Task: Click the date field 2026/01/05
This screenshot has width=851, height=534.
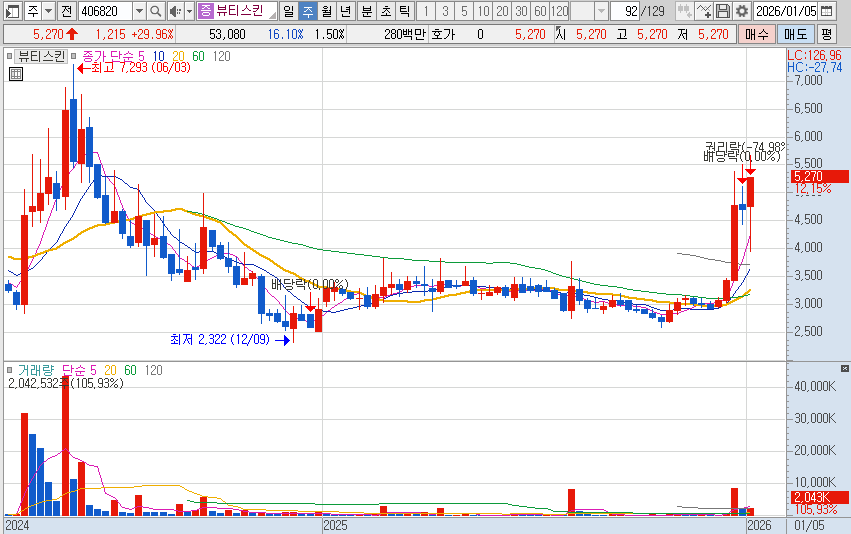Action: (786, 11)
